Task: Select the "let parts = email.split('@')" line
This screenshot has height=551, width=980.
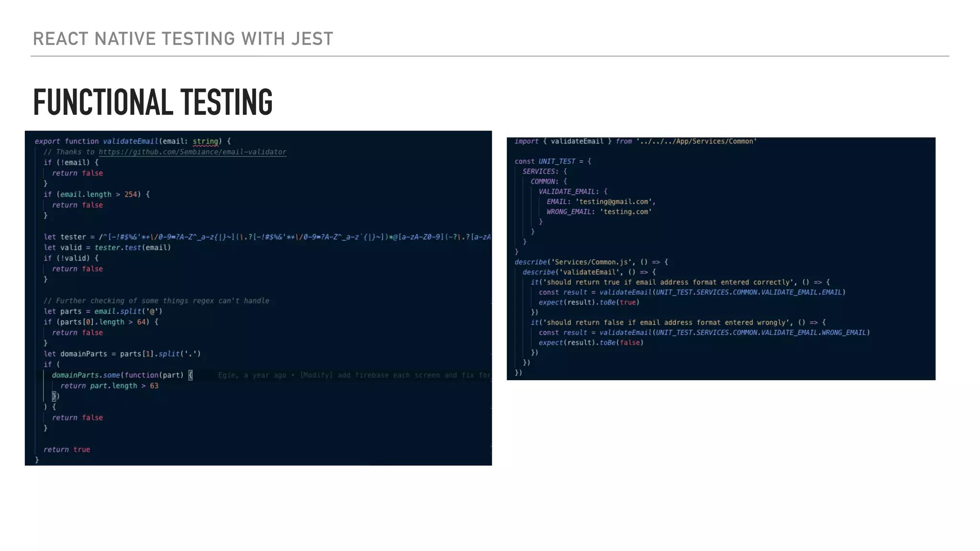Action: point(103,311)
